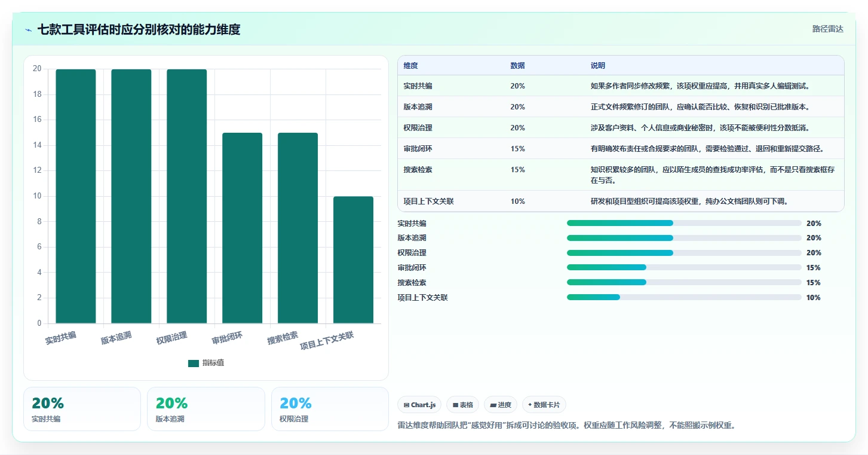The height and width of the screenshot is (455, 868).
Task: Click the 搜索检索 bar in chart
Action: (x=298, y=228)
